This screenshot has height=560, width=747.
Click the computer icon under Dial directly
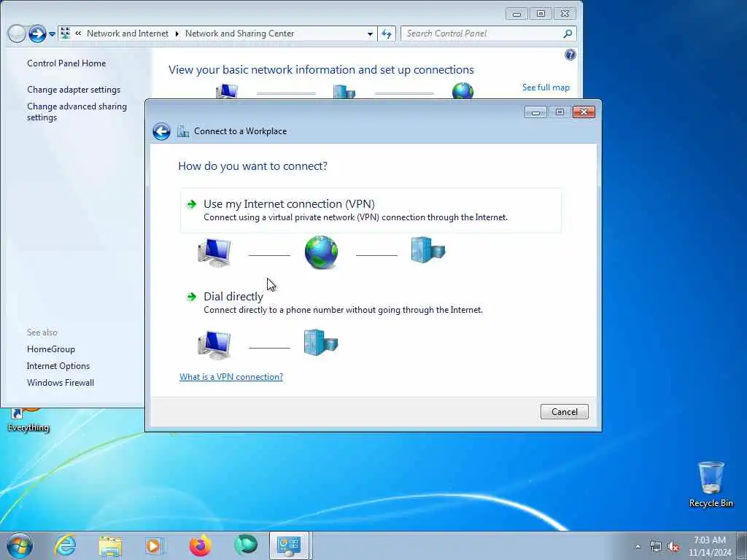pyautogui.click(x=214, y=345)
